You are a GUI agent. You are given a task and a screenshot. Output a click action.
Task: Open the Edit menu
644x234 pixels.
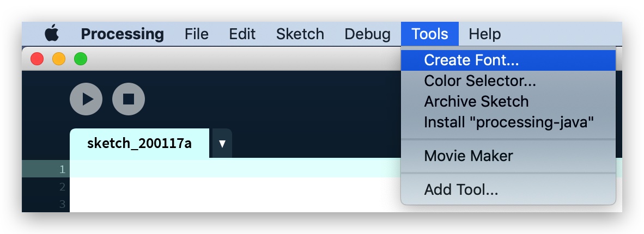pos(242,34)
